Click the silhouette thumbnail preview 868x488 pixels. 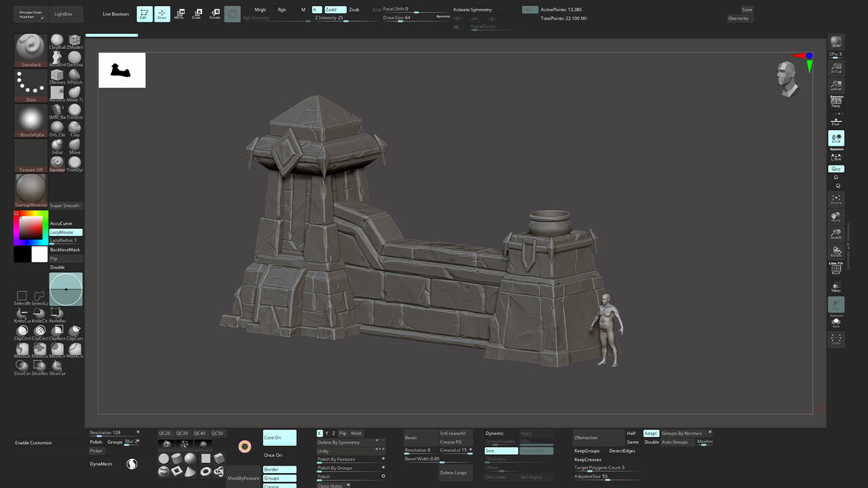click(x=122, y=70)
